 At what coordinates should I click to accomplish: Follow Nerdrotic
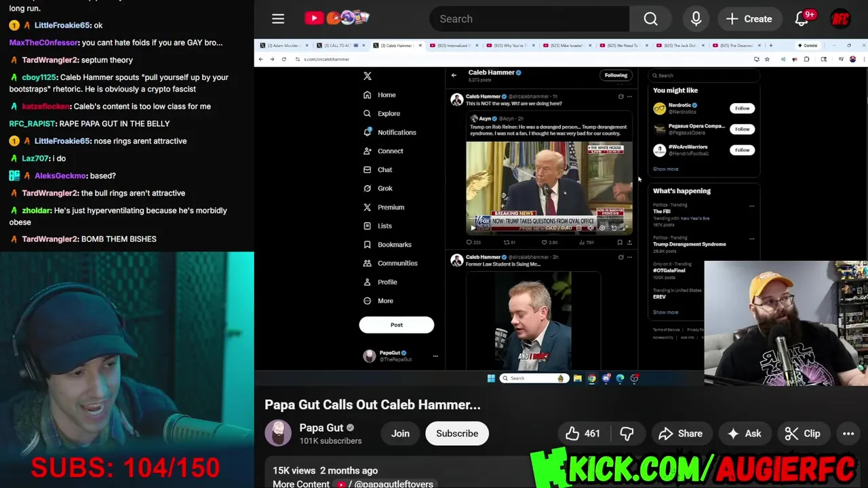[742, 108]
